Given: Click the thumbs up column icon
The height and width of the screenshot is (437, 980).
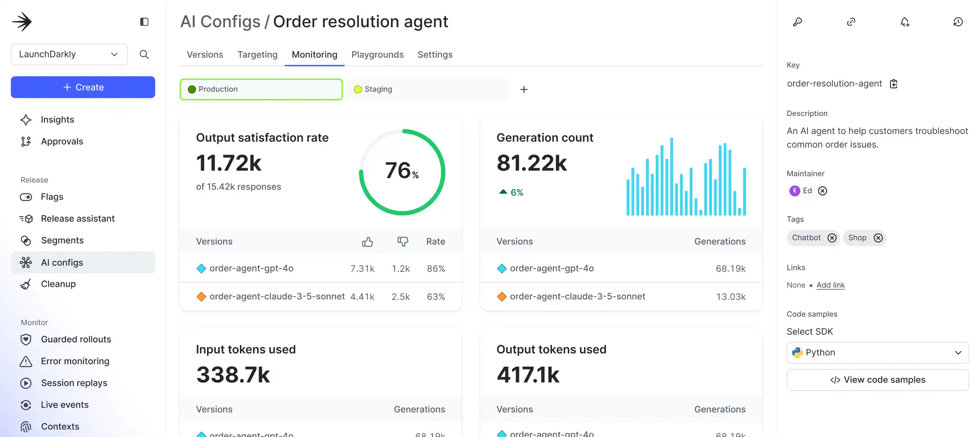Looking at the screenshot, I should point(367,242).
